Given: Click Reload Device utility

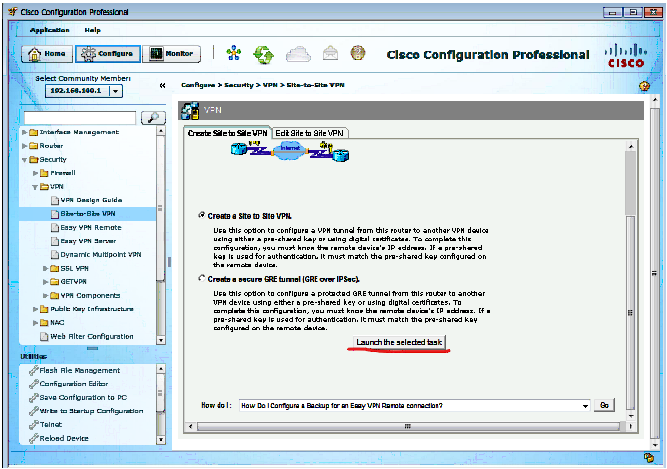Looking at the screenshot, I should (64, 438).
